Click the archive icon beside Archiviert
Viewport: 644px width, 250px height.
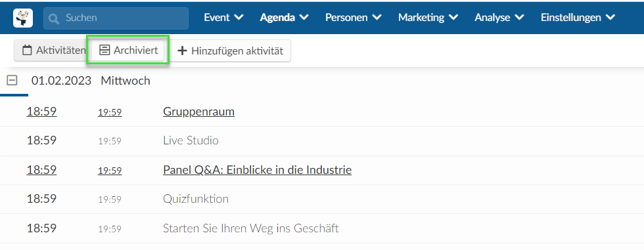[104, 51]
